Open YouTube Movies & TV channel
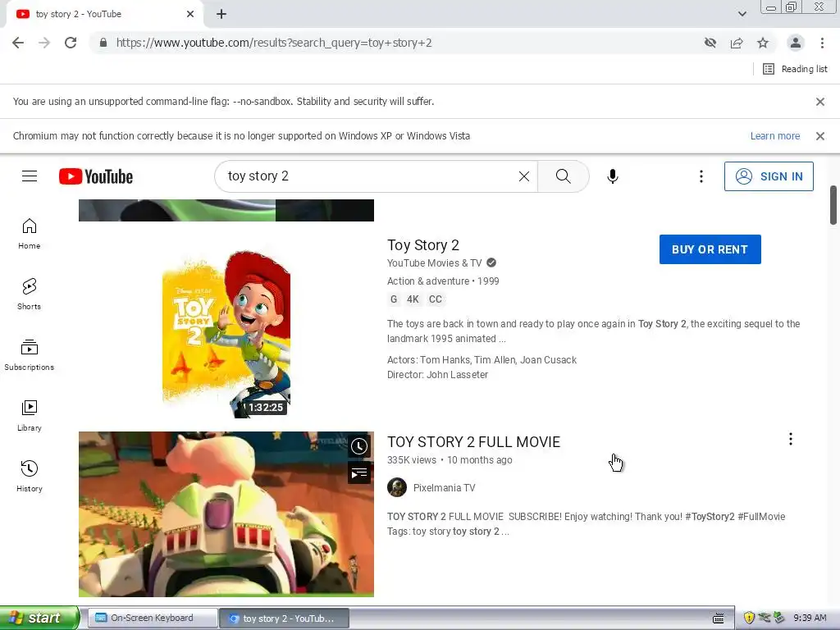 (435, 263)
